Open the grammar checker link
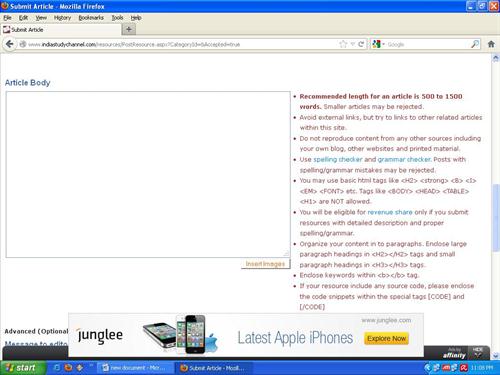 point(404,159)
